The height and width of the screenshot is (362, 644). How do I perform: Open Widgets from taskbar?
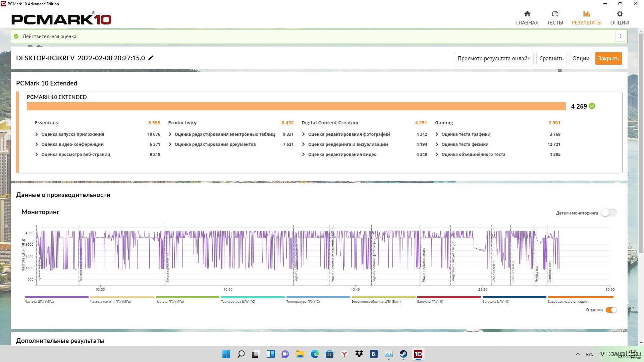(x=271, y=354)
